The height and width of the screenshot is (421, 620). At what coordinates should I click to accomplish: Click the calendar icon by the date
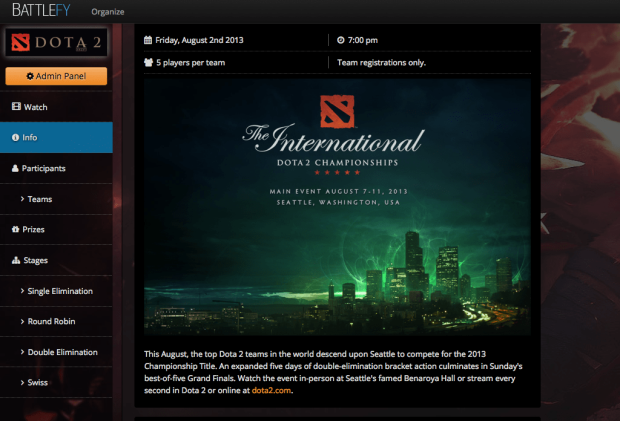coord(148,40)
